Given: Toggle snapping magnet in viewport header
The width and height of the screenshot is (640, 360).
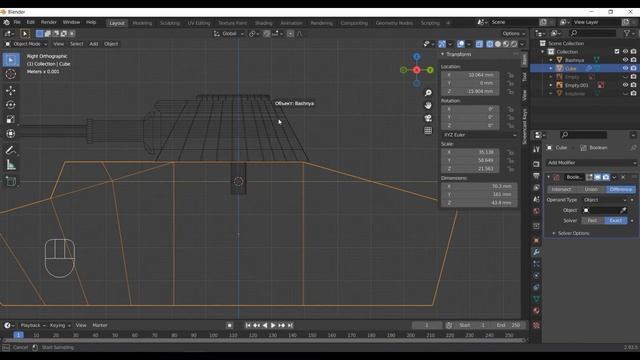Looking at the screenshot, I should click(267, 34).
